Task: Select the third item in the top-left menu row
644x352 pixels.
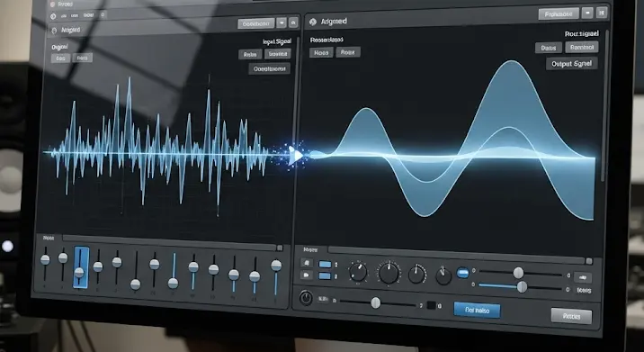Action: point(88,15)
